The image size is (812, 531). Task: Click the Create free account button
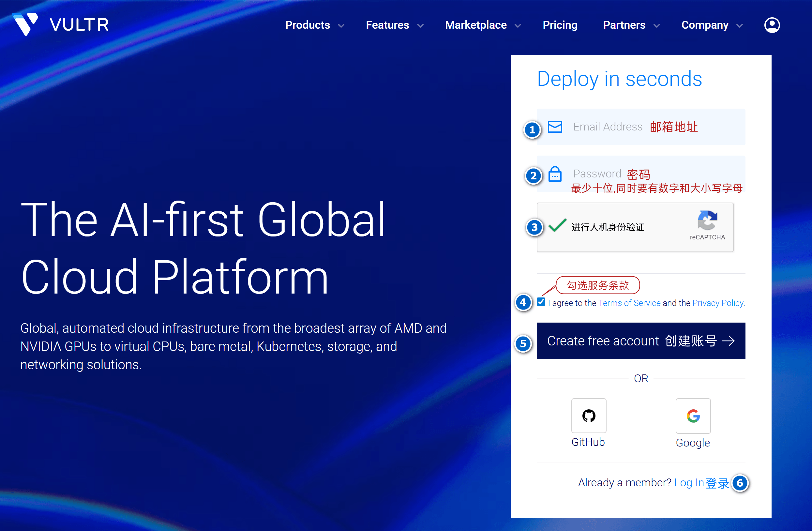pos(641,341)
